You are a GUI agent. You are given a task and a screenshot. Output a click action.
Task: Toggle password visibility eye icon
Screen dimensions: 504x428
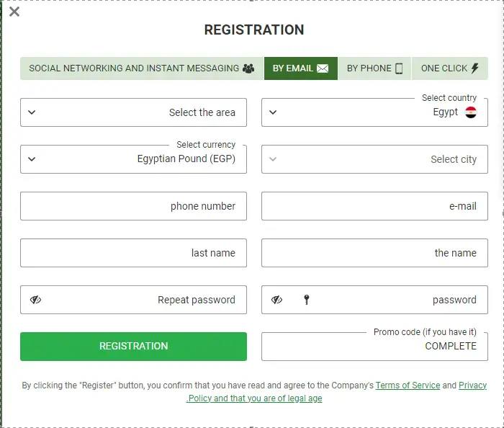[x=276, y=300]
